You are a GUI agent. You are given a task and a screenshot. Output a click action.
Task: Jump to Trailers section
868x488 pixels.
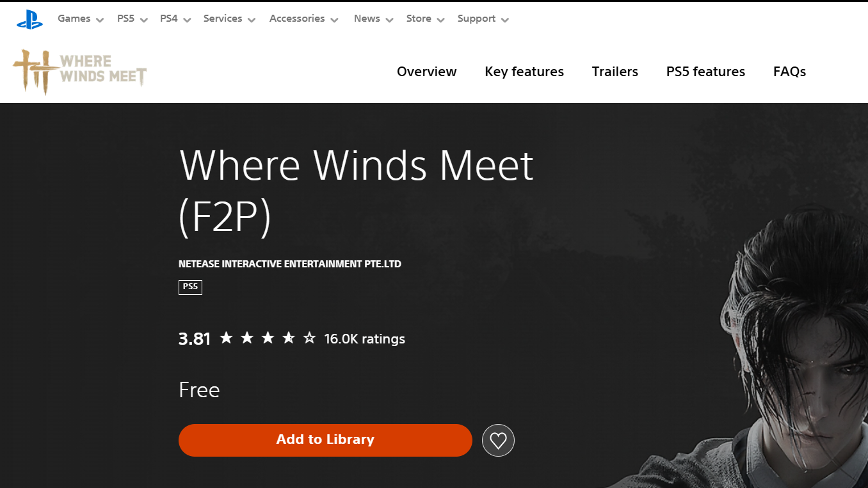click(x=615, y=72)
